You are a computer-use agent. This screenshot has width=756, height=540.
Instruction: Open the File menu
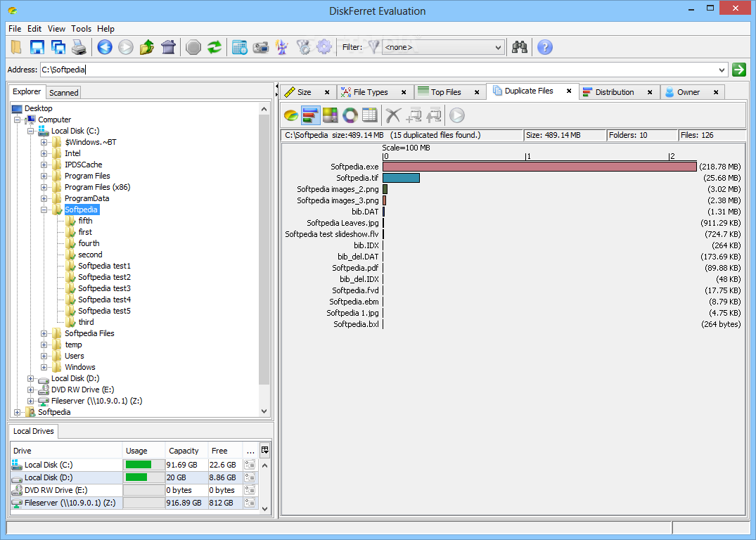click(15, 28)
